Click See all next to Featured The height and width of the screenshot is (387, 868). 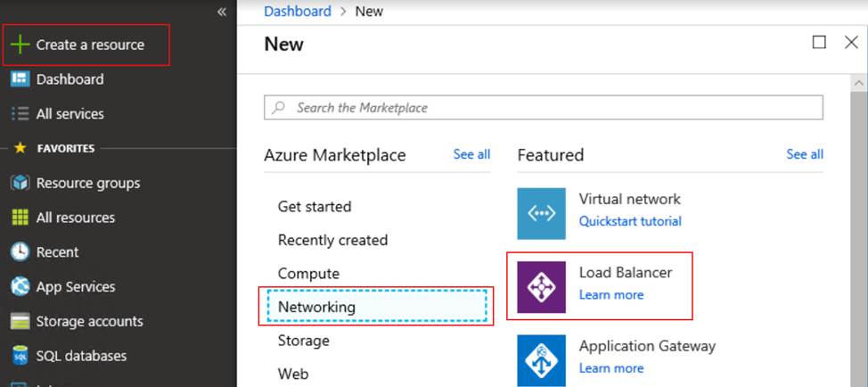[x=804, y=154]
